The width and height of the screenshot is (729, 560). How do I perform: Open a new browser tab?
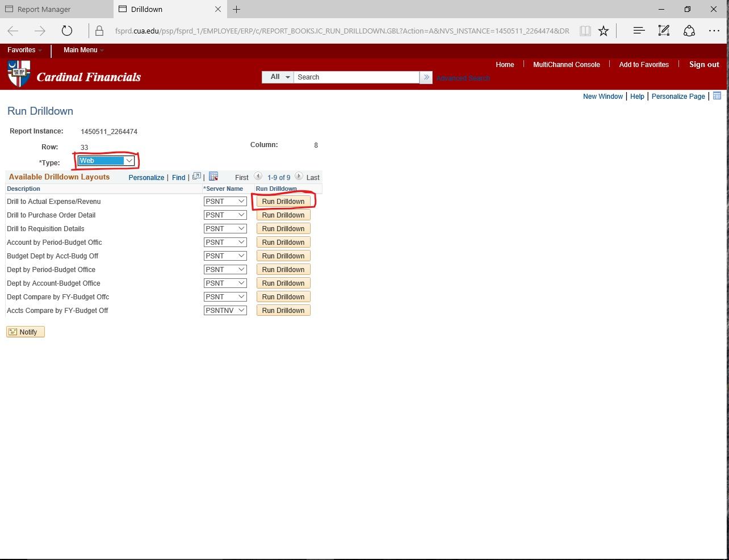(x=237, y=9)
